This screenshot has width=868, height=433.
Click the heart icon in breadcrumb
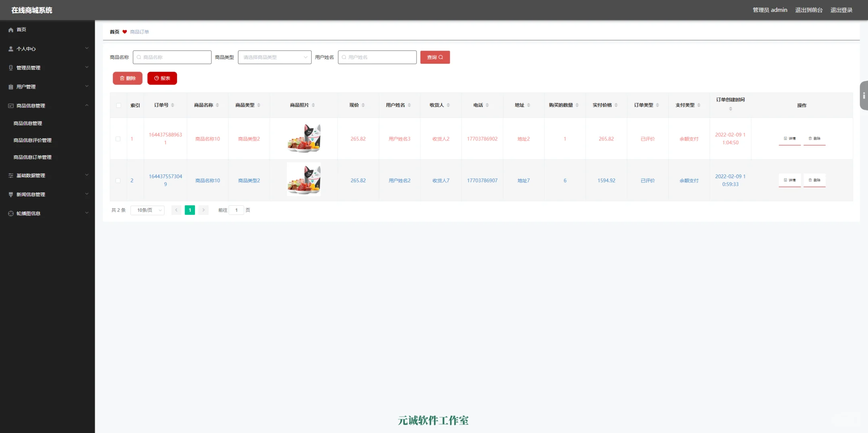pos(125,32)
